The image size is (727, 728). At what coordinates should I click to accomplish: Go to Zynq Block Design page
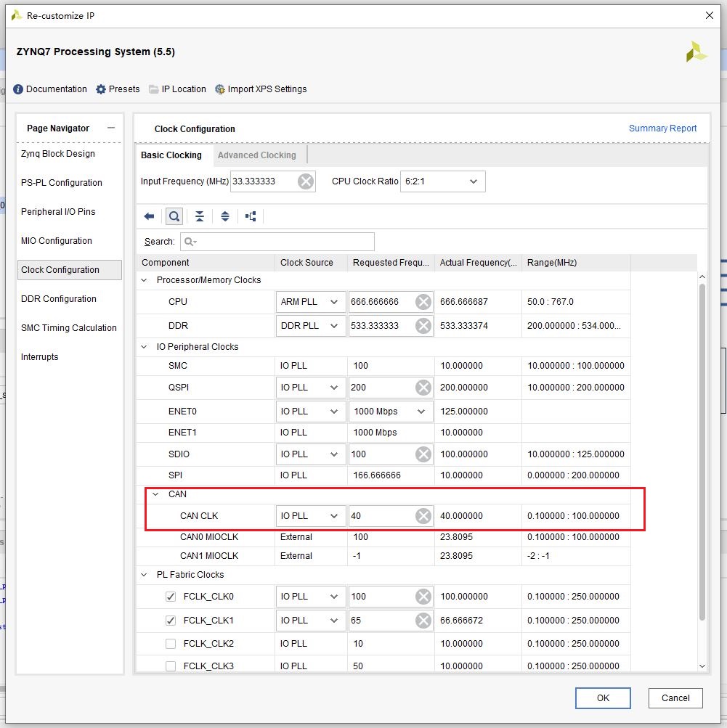pyautogui.click(x=58, y=154)
